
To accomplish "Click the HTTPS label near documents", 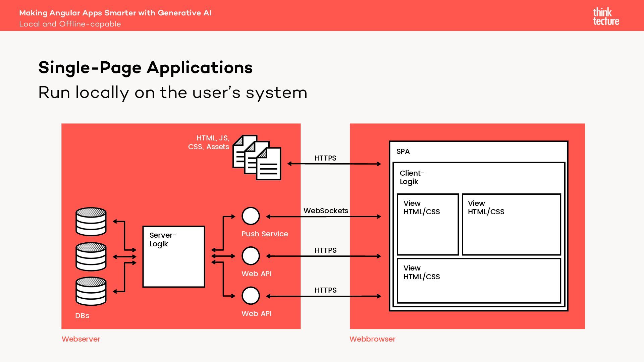I will point(325,158).
